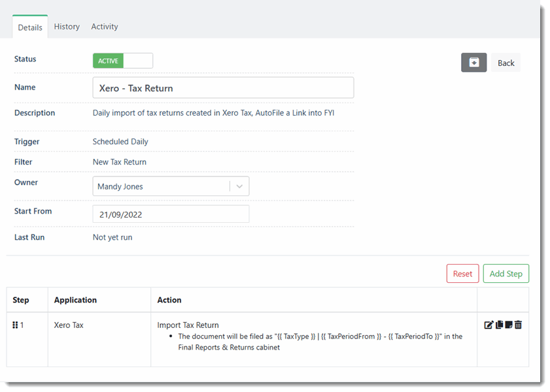Screen dimensions: 550x392
Task: Switch to the Activity tab
Action: point(105,27)
